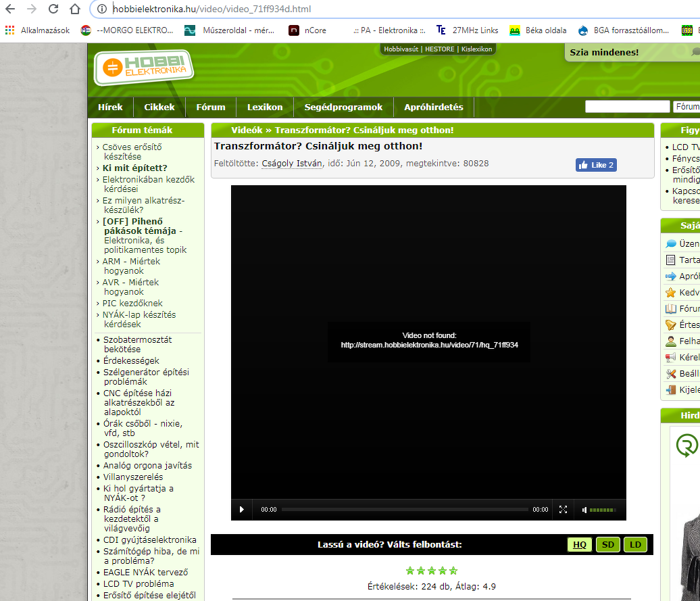Open the PA - Elektronika bookmark
The height and width of the screenshot is (601, 700).
tap(389, 30)
